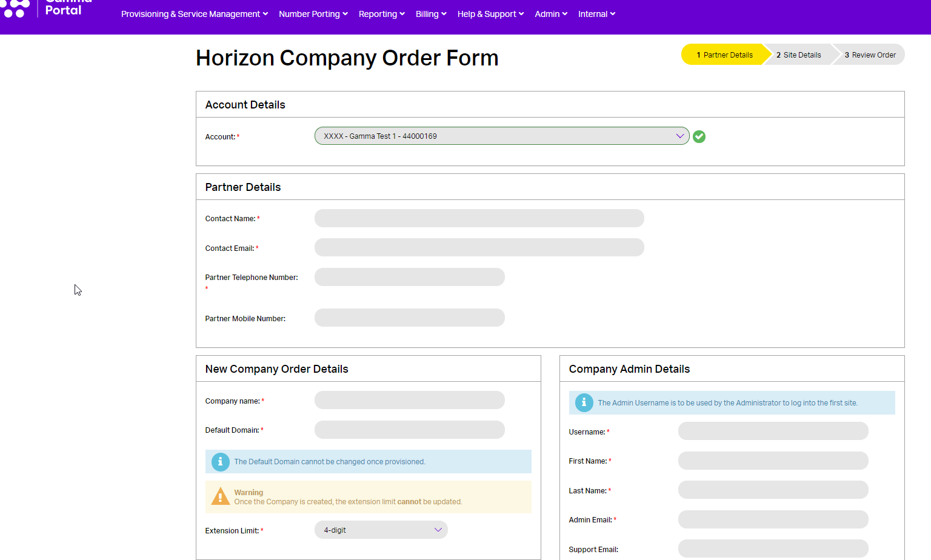Click the orange warning triangle icon
The height and width of the screenshot is (560, 931).
click(220, 496)
